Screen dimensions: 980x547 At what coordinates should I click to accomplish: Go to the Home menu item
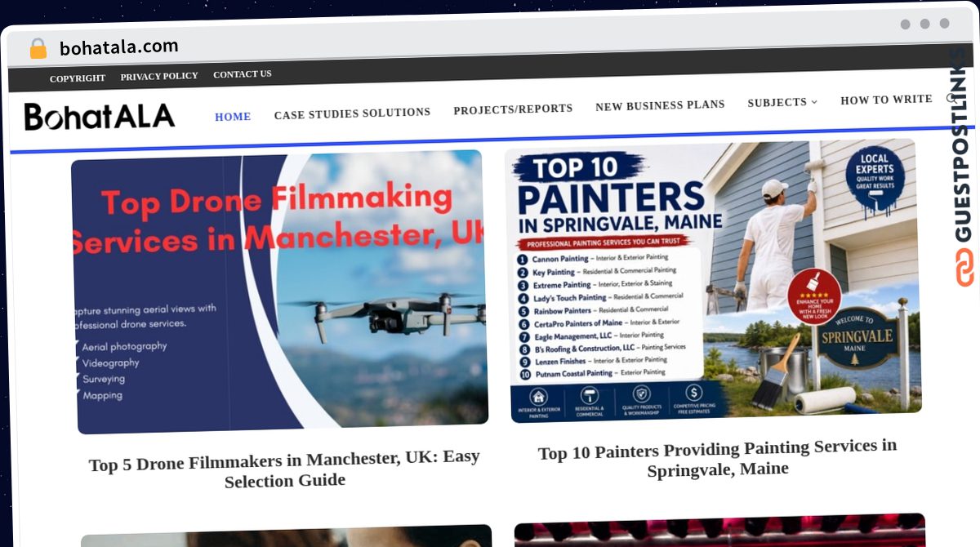(x=233, y=117)
